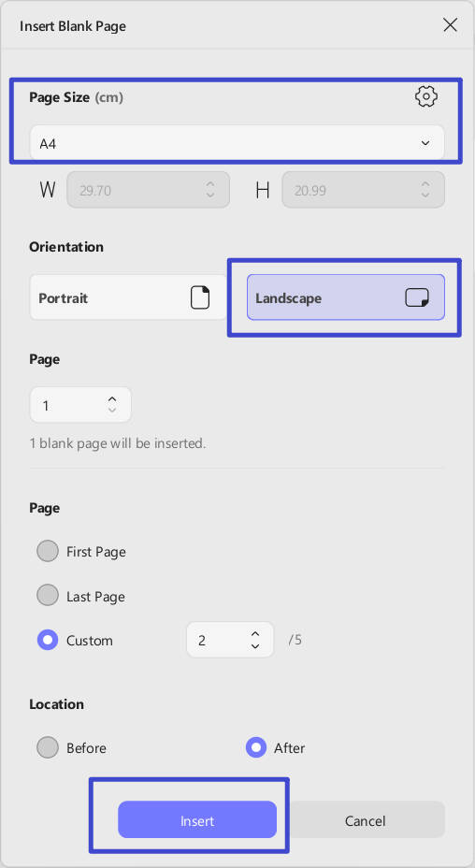475x868 pixels.
Task: Click the custom page number field
Action: click(230, 640)
